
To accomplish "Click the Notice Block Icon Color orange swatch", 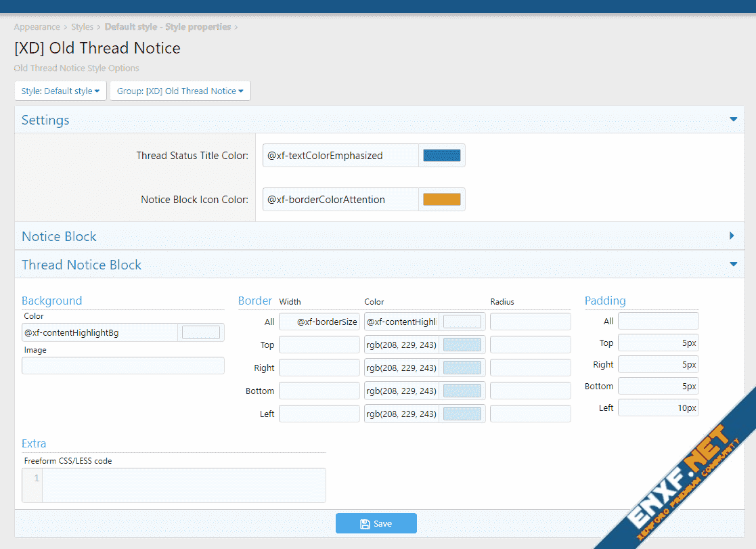I will 441,200.
